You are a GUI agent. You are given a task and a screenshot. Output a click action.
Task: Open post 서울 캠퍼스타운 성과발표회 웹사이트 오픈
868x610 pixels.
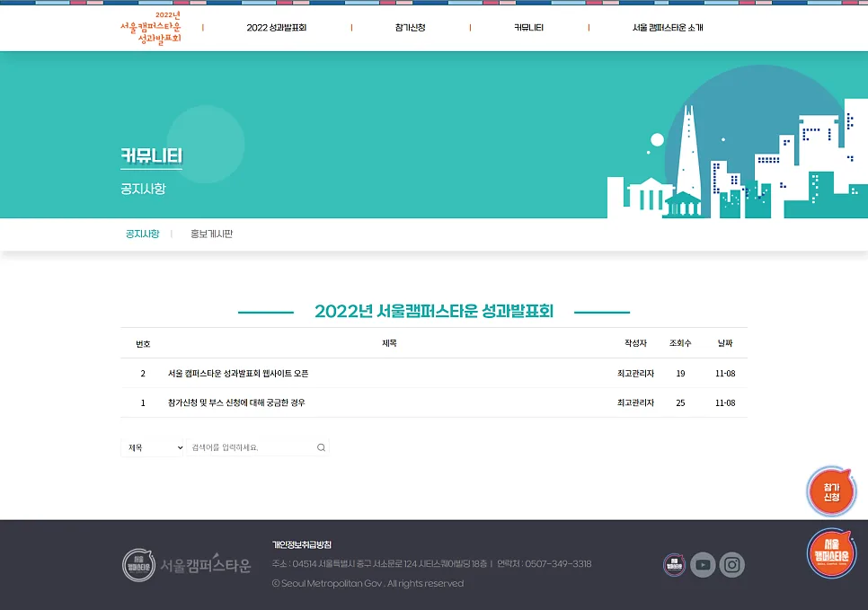[x=238, y=374]
